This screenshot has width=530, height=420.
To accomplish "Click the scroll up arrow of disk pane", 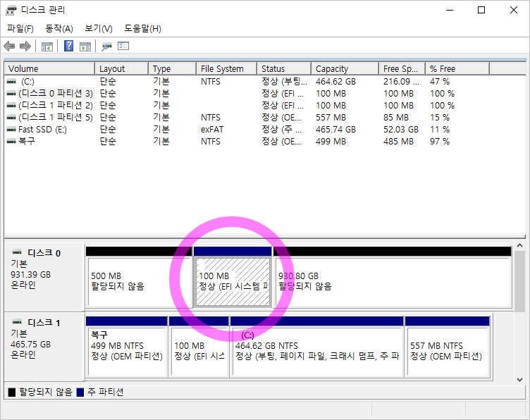I will 519,246.
